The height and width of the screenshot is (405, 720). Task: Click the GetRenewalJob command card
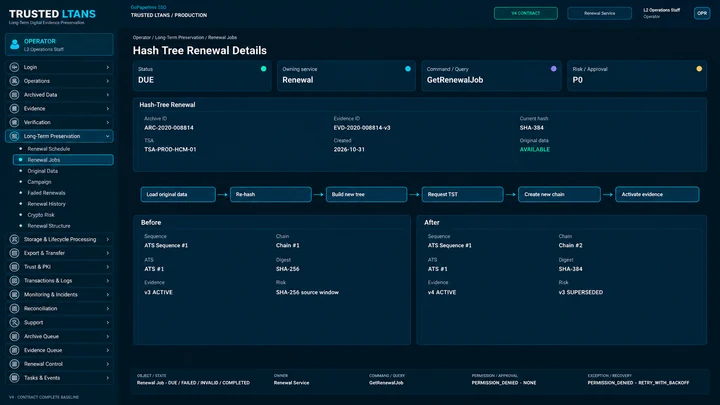[491, 76]
